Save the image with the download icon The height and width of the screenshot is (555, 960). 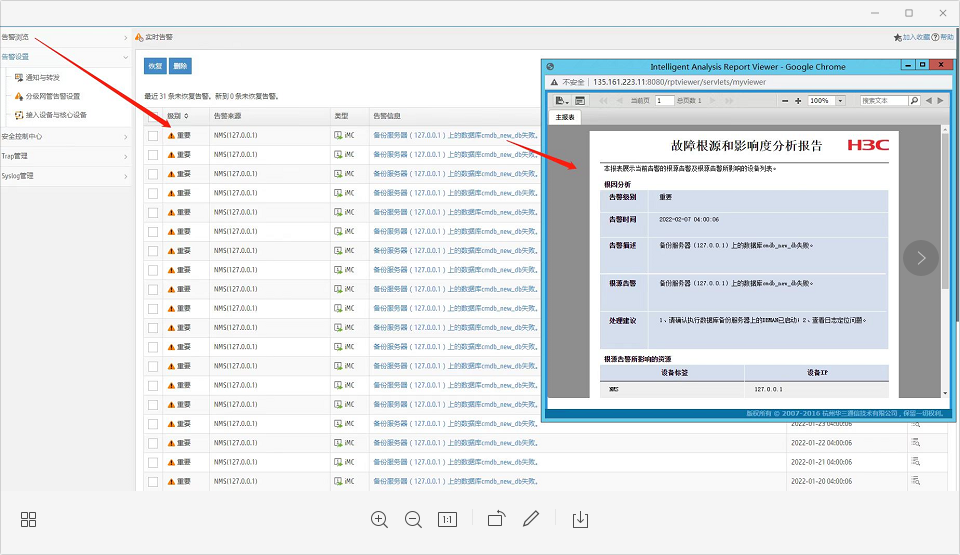click(580, 519)
